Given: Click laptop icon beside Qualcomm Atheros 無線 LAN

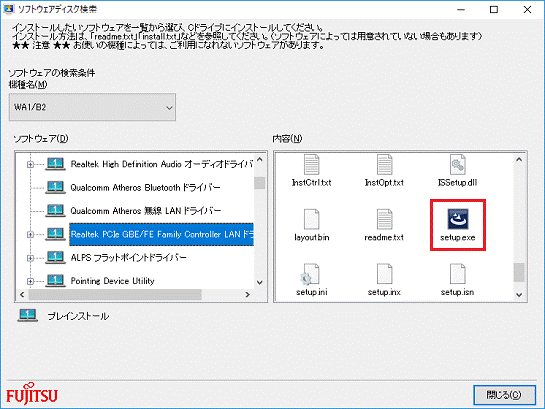Looking at the screenshot, I should [x=55, y=211].
